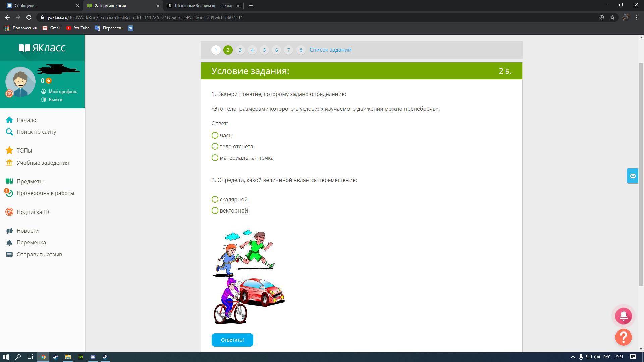The width and height of the screenshot is (644, 362).
Task: Open the orange question mark help button
Action: pos(623,337)
